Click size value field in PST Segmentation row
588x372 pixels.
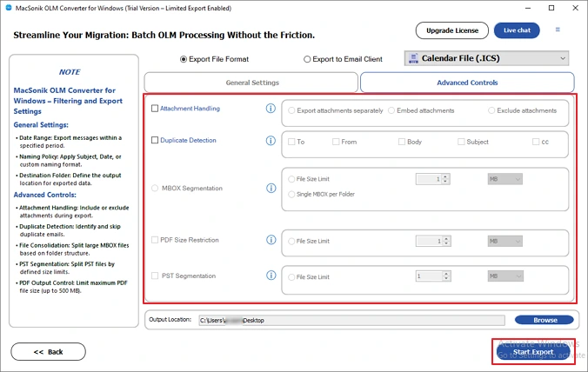(x=430, y=276)
